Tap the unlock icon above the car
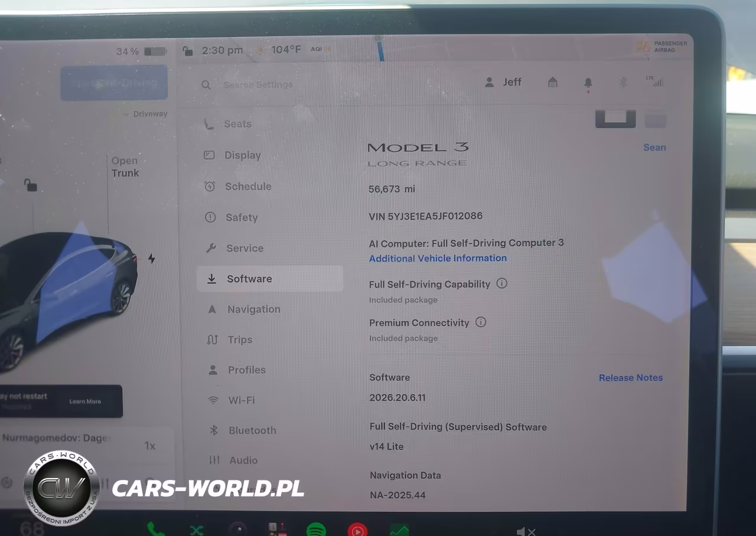Screen dimensions: 756x536 click(x=30, y=185)
